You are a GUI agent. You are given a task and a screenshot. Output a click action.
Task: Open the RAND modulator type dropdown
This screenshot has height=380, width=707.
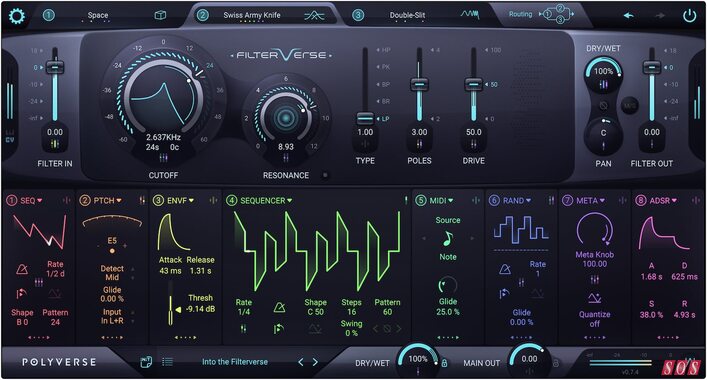click(x=516, y=201)
